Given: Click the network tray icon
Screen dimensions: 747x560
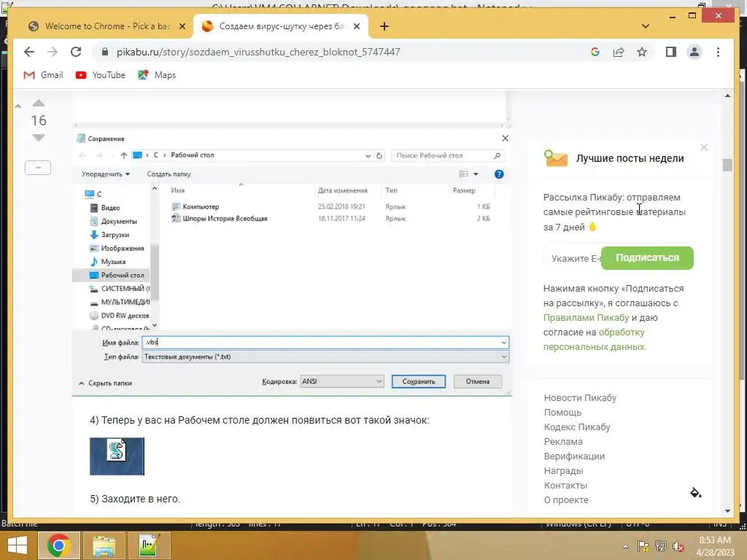Looking at the screenshot, I should tap(661, 546).
